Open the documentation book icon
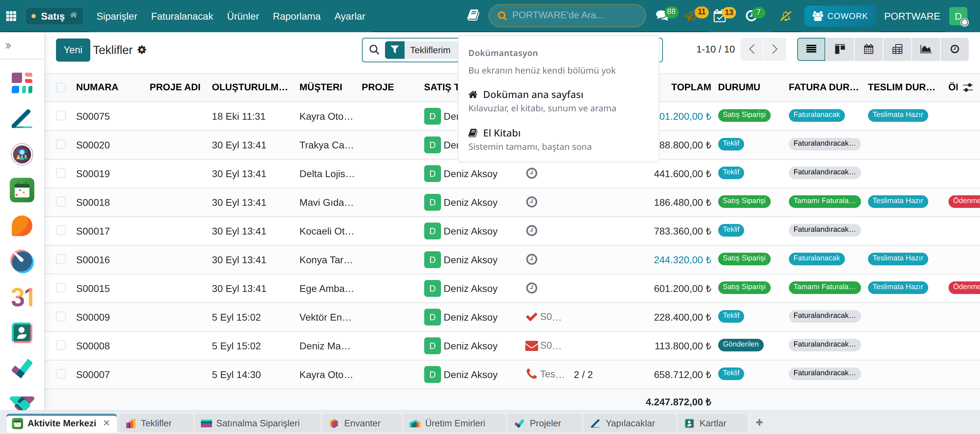The image size is (980, 434). (x=473, y=16)
